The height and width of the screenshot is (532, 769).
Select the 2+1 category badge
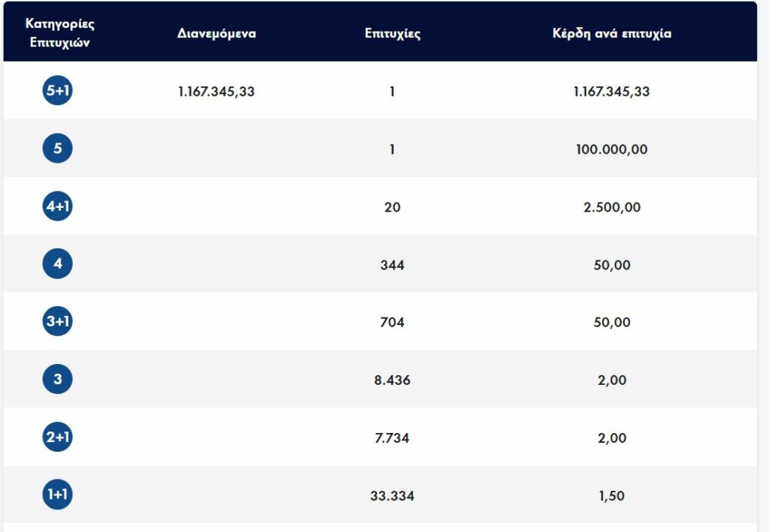58,437
